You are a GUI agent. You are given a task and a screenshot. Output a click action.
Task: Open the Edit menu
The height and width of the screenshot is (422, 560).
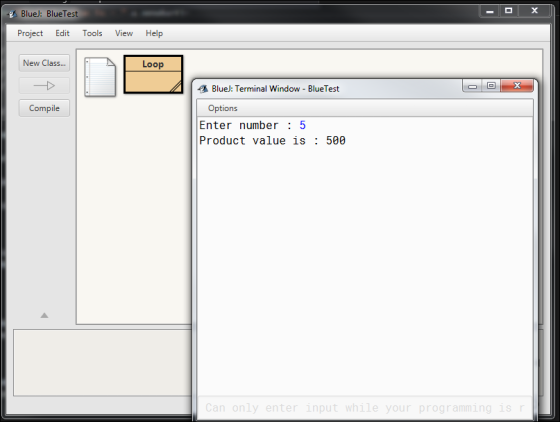point(62,33)
